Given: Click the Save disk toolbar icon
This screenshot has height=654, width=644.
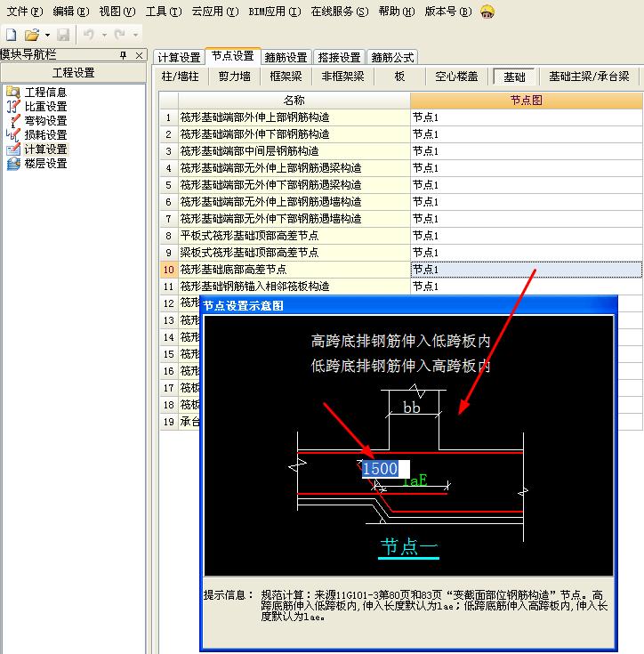Looking at the screenshot, I should coord(63,35).
